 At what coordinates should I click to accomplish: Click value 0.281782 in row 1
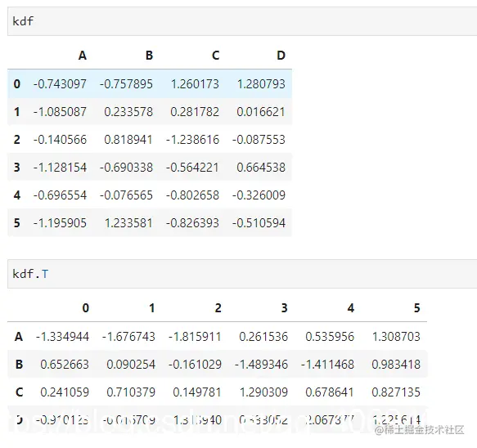[195, 111]
